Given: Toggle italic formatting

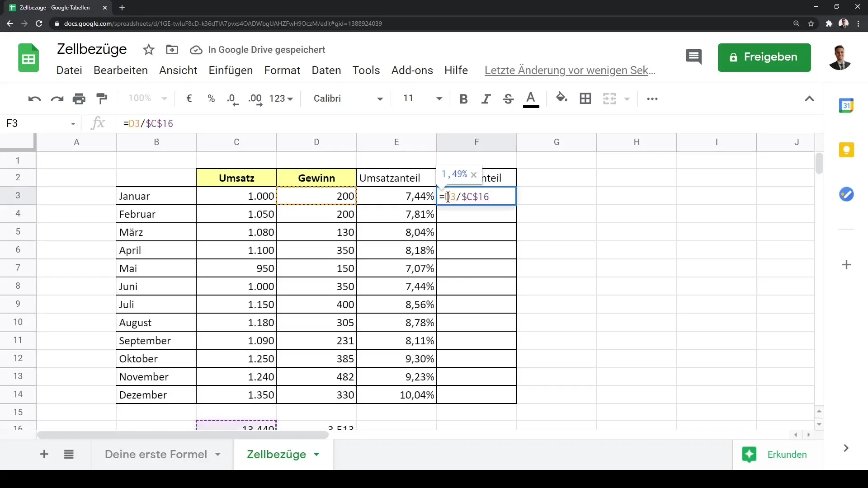Looking at the screenshot, I should coord(486,99).
